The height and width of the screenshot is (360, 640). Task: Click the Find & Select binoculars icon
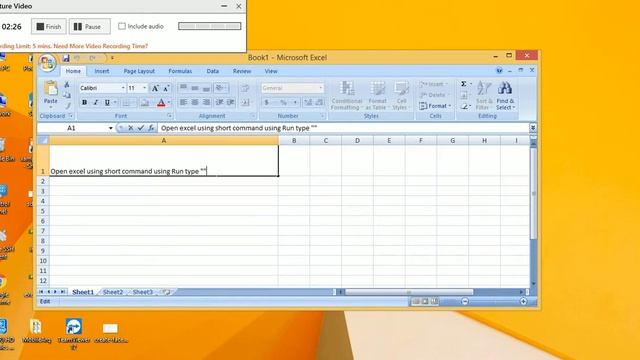click(505, 88)
